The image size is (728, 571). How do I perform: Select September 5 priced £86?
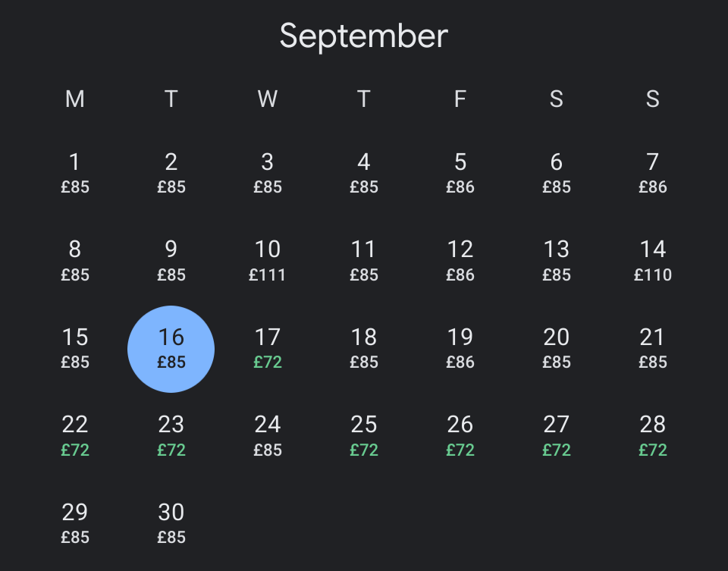(460, 174)
